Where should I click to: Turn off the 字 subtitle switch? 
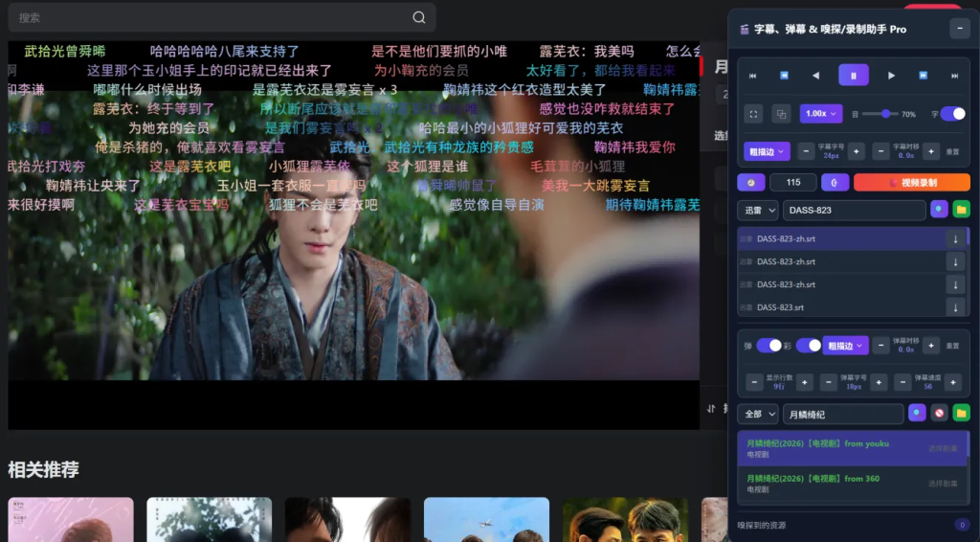[x=952, y=114]
